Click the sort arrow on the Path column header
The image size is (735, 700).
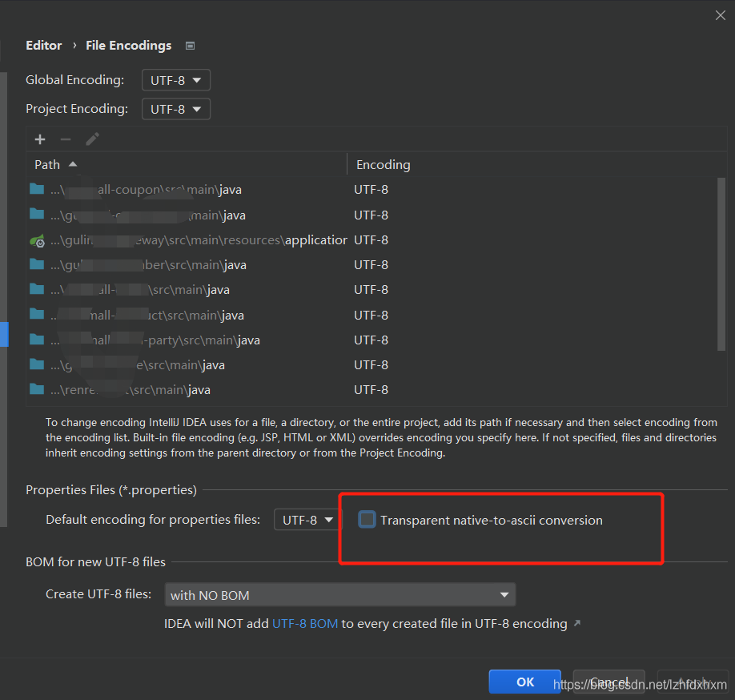71,163
